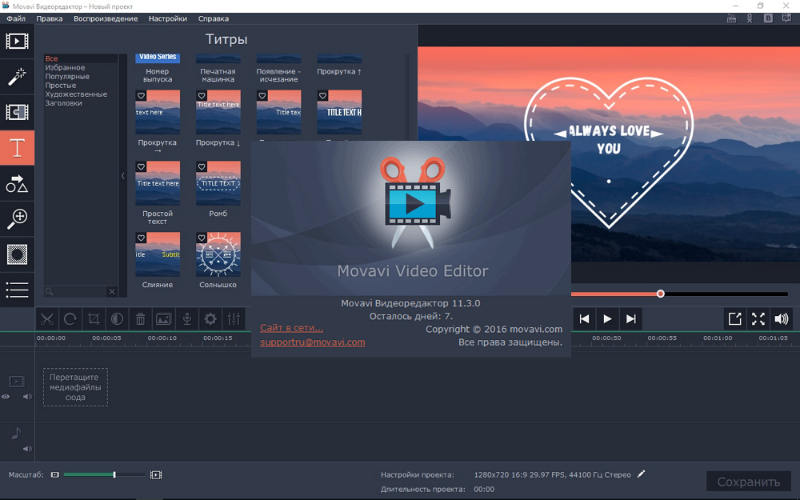
Task: Open the Файл menu
Action: tap(16, 18)
